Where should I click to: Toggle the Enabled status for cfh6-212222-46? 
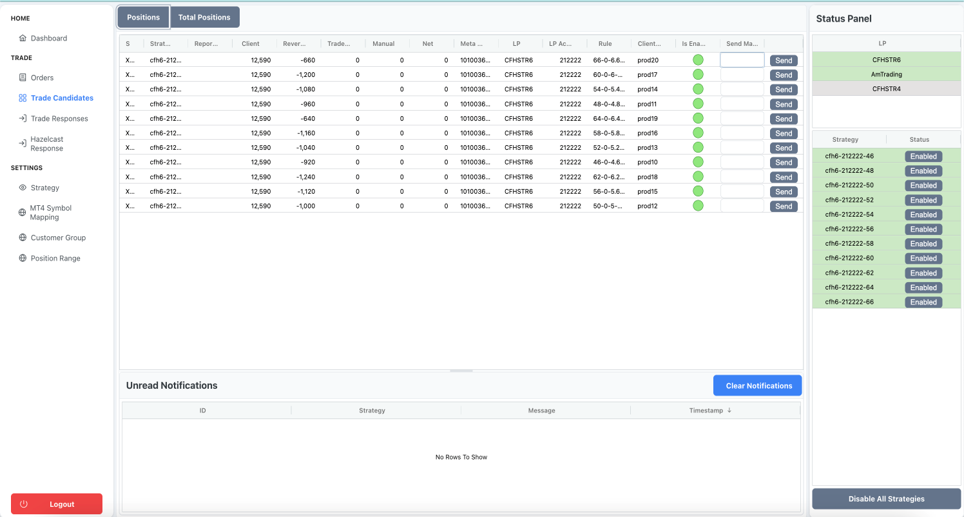click(923, 156)
